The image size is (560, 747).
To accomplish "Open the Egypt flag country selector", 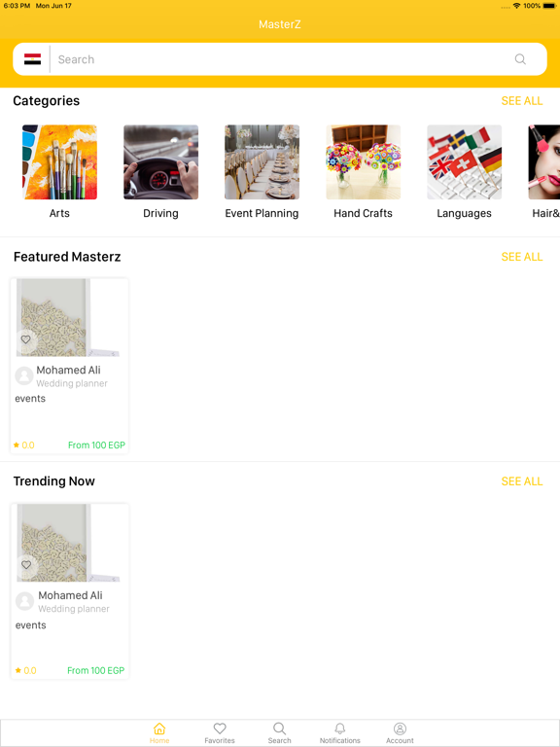I will coord(32,59).
